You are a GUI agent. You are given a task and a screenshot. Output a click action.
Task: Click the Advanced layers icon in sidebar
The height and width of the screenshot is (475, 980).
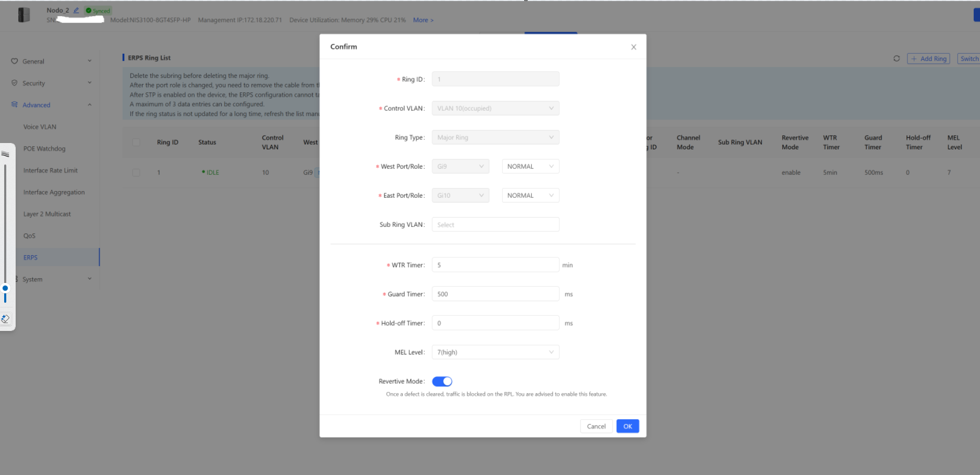(x=15, y=105)
